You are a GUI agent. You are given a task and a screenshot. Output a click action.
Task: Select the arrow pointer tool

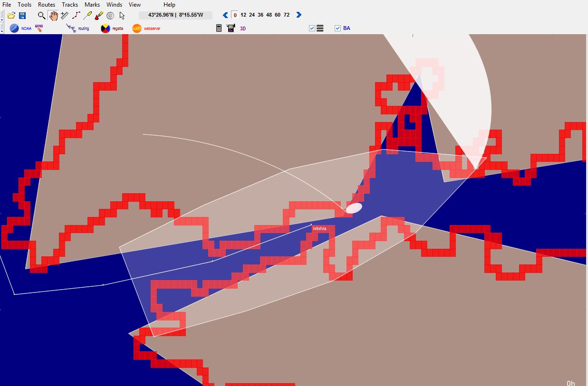tap(122, 15)
